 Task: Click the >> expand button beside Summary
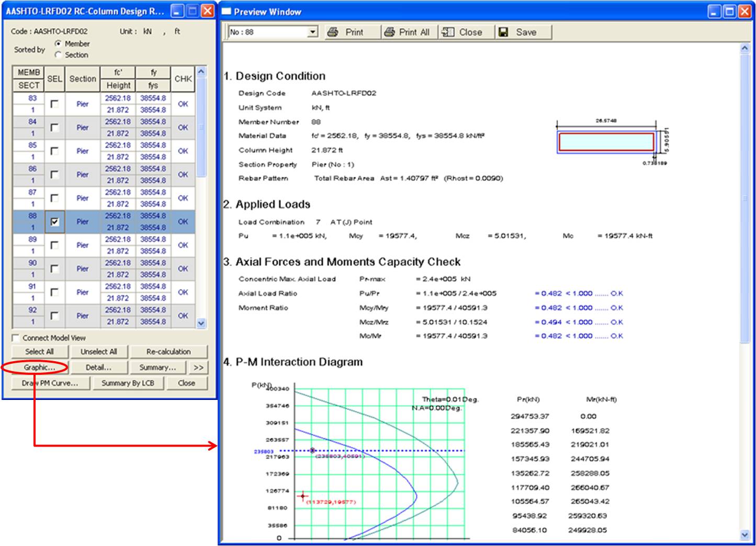pyautogui.click(x=198, y=367)
